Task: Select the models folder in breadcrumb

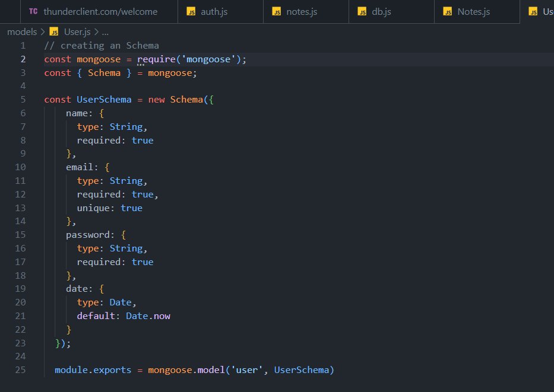Action: pyautogui.click(x=22, y=32)
